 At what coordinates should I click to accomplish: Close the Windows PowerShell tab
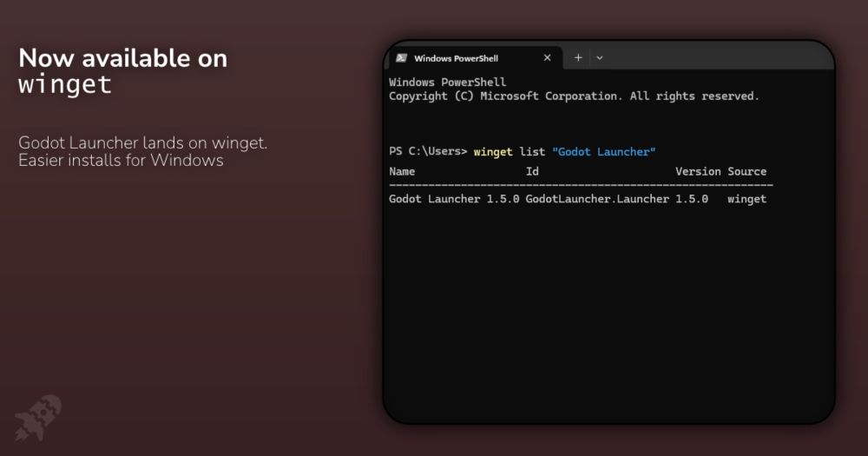tap(547, 57)
